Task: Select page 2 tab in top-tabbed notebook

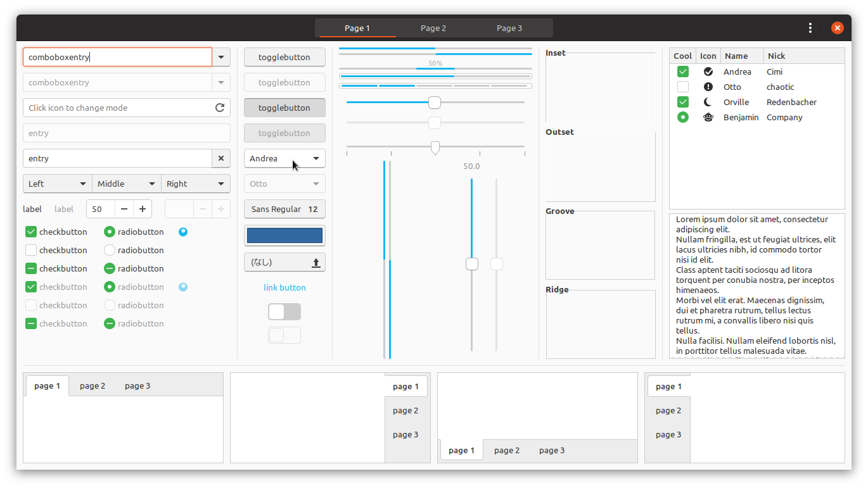Action: [93, 385]
